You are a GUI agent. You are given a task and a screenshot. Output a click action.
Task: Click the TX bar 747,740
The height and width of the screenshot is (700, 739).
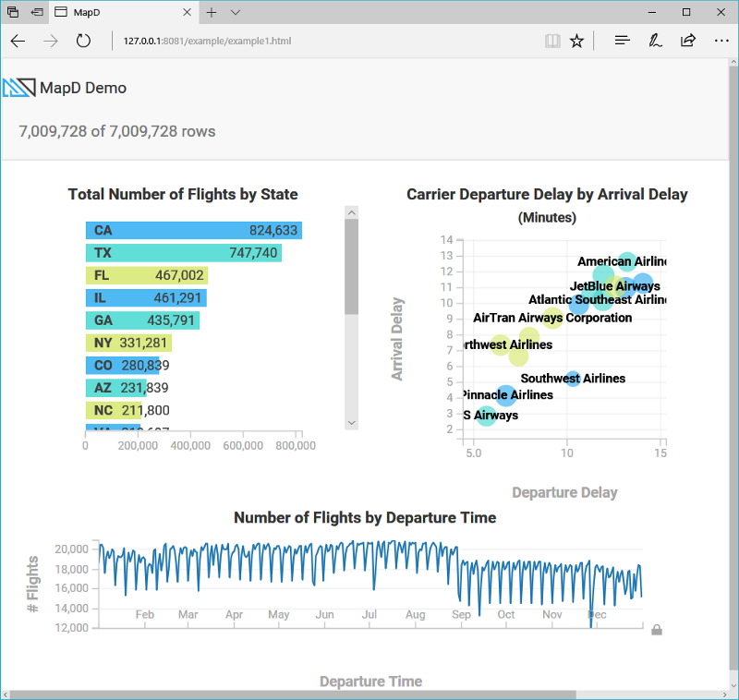183,253
